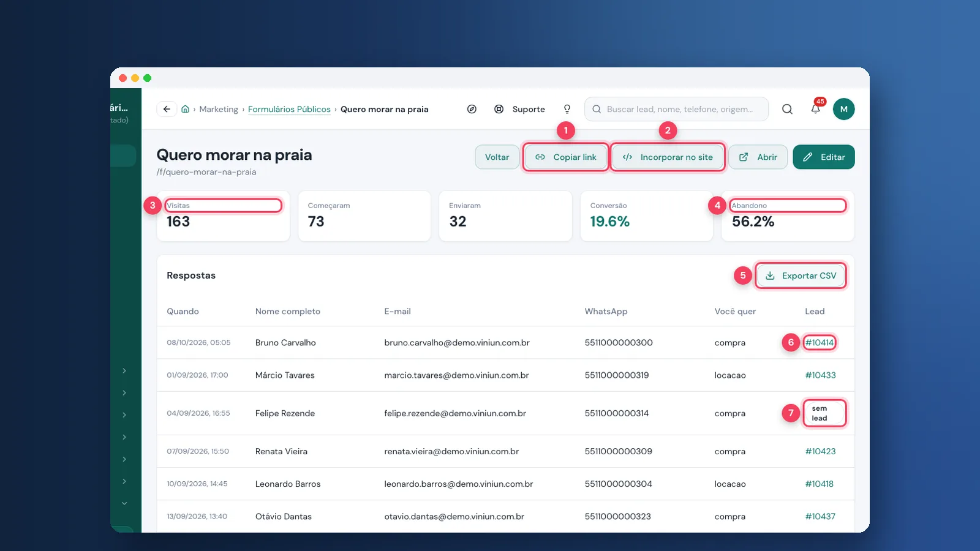The image size is (980, 551).
Task: Click the lightbulb tips icon
Action: pyautogui.click(x=567, y=109)
